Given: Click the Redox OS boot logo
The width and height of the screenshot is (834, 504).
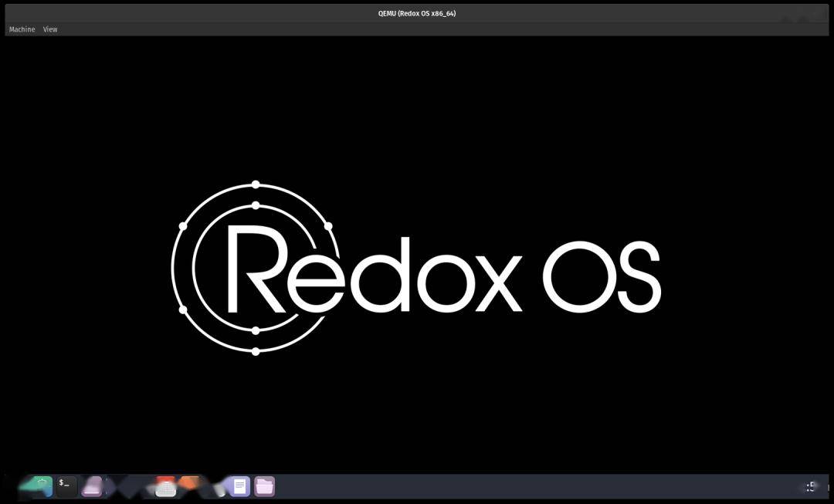Looking at the screenshot, I should [x=417, y=270].
